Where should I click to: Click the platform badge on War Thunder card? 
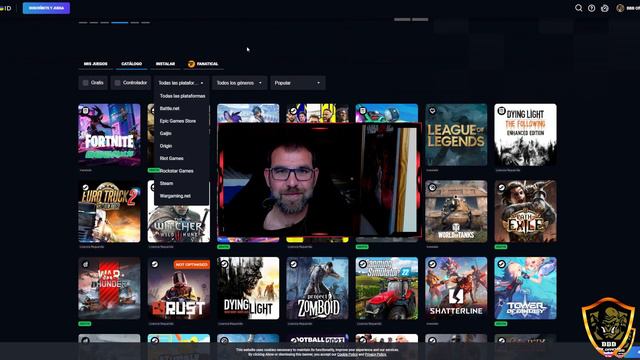click(x=85, y=264)
